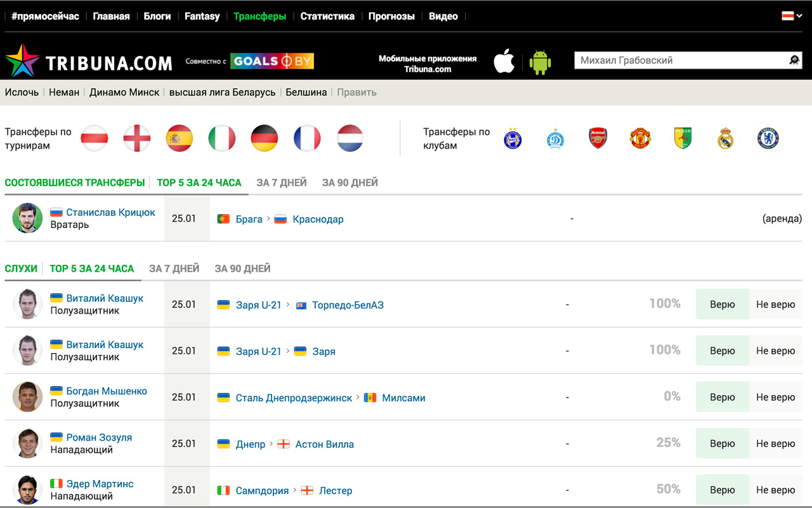Open Эдер Мартинс player page
The height and width of the screenshot is (508, 812).
(100, 484)
